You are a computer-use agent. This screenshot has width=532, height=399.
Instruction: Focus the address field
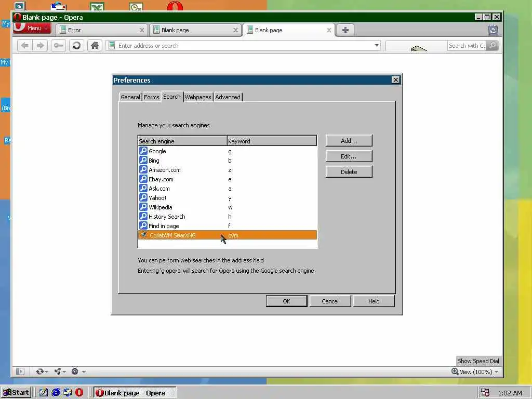pos(243,46)
